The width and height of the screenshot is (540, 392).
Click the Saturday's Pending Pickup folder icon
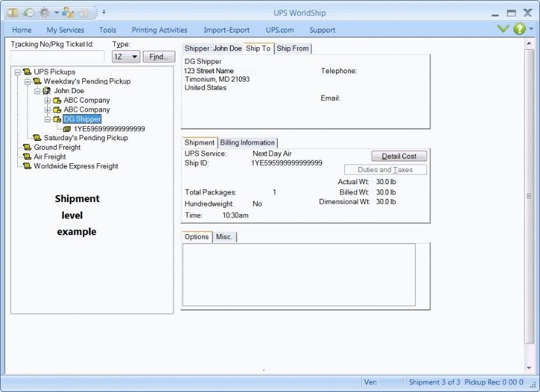coord(37,138)
